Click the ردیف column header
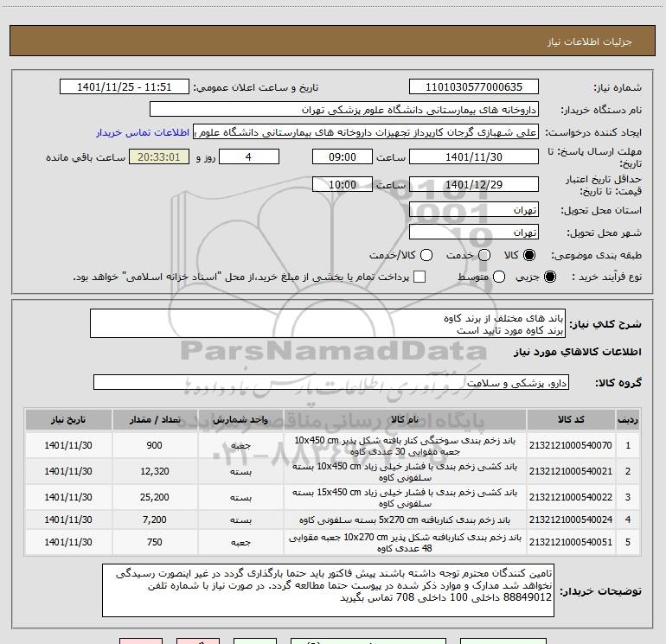The width and height of the screenshot is (666, 644). 628,420
